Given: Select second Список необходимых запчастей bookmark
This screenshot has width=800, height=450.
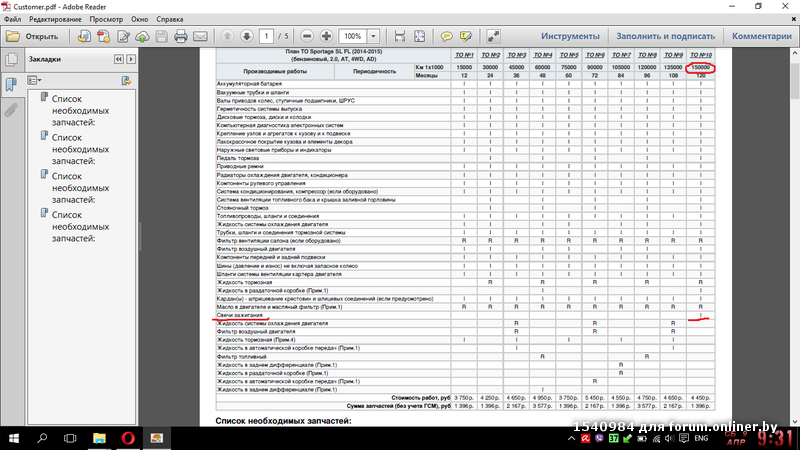Looking at the screenshot, I should click(80, 149).
